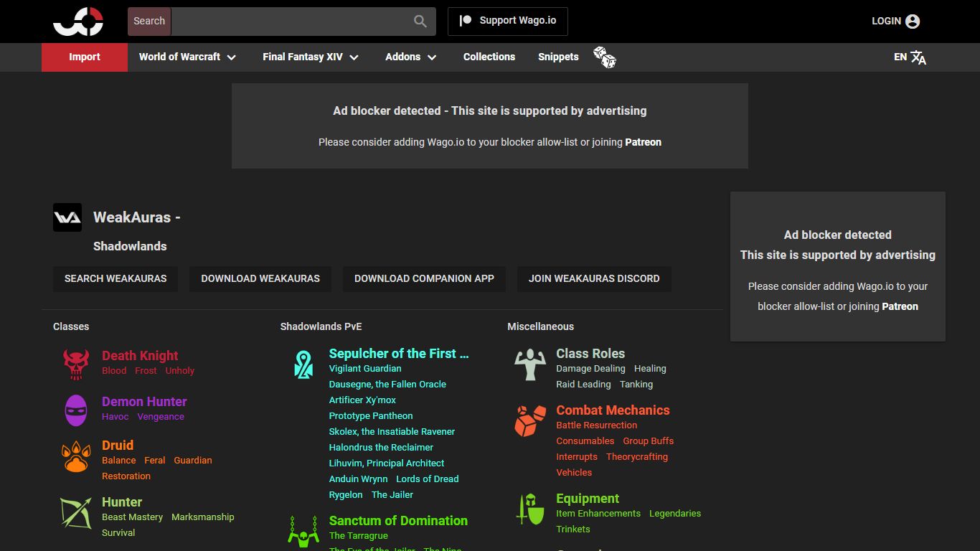This screenshot has width=980, height=551.
Task: Click the Sanctum of Domination icon
Action: click(x=303, y=531)
